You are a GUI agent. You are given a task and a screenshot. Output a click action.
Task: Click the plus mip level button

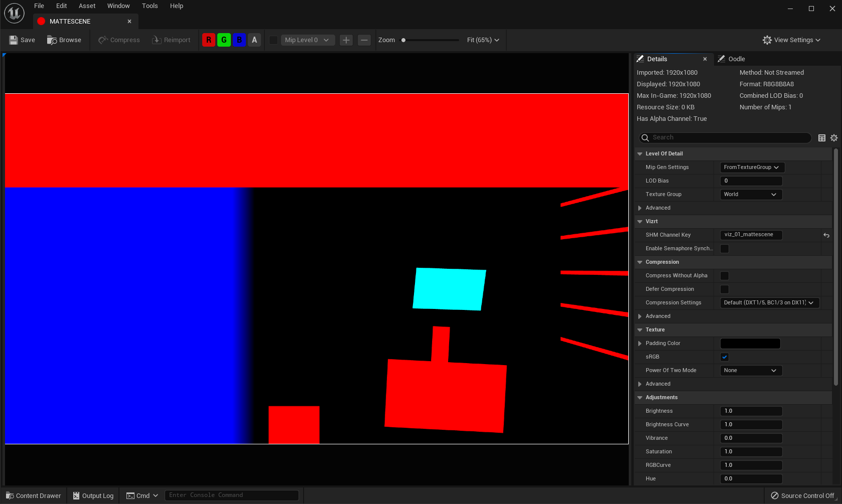click(346, 40)
